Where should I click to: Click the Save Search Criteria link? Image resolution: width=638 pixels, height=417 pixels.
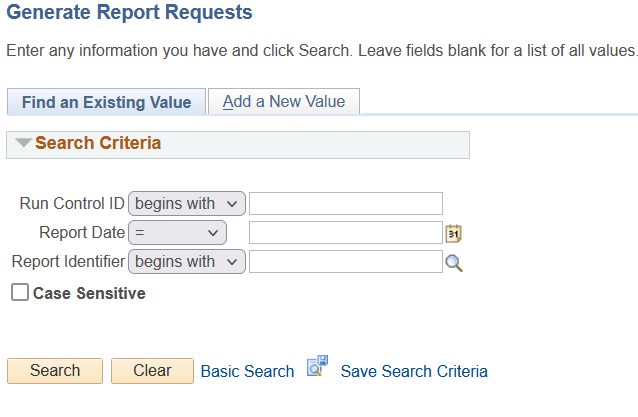414,371
